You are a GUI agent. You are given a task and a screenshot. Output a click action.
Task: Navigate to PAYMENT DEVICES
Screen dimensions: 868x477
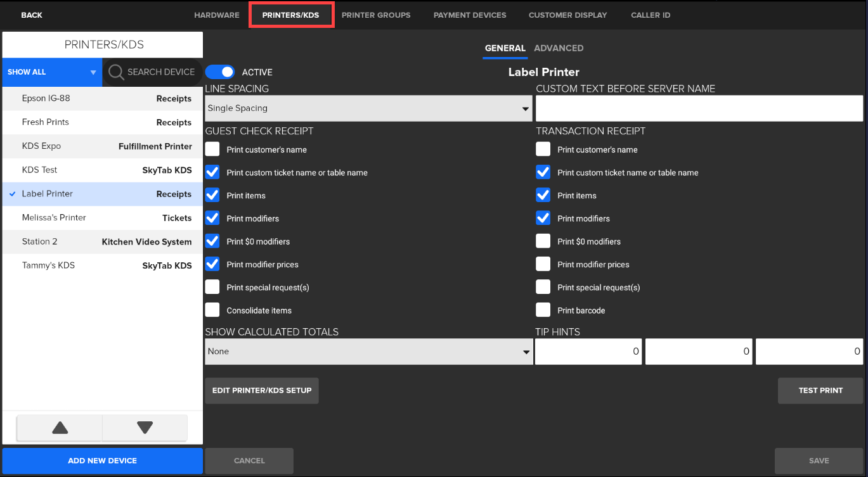[470, 15]
